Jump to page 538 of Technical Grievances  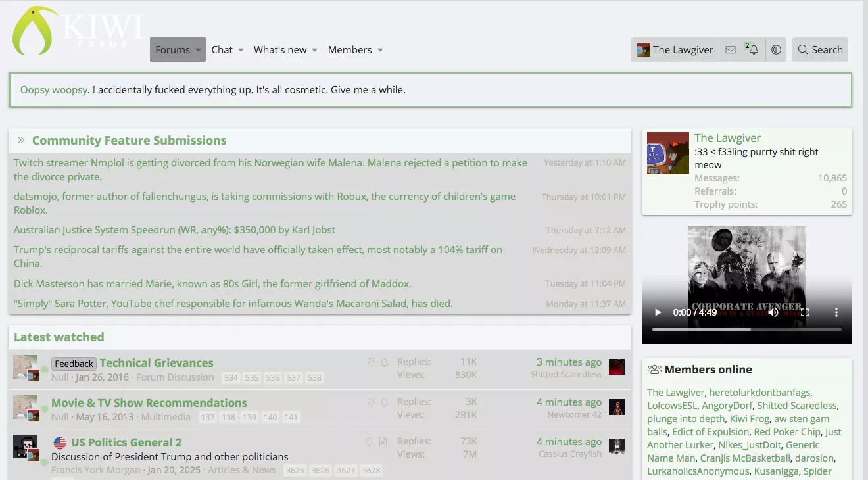pos(314,378)
